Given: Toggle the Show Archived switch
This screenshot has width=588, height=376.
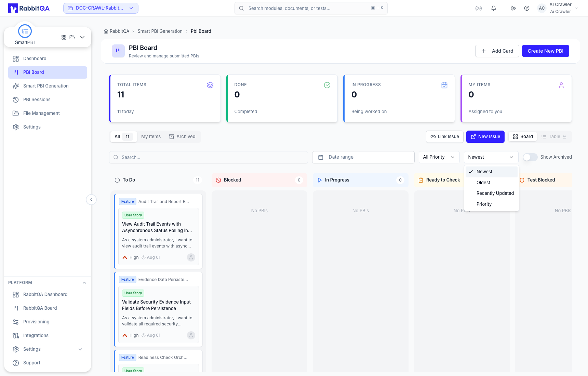Looking at the screenshot, I should [530, 157].
